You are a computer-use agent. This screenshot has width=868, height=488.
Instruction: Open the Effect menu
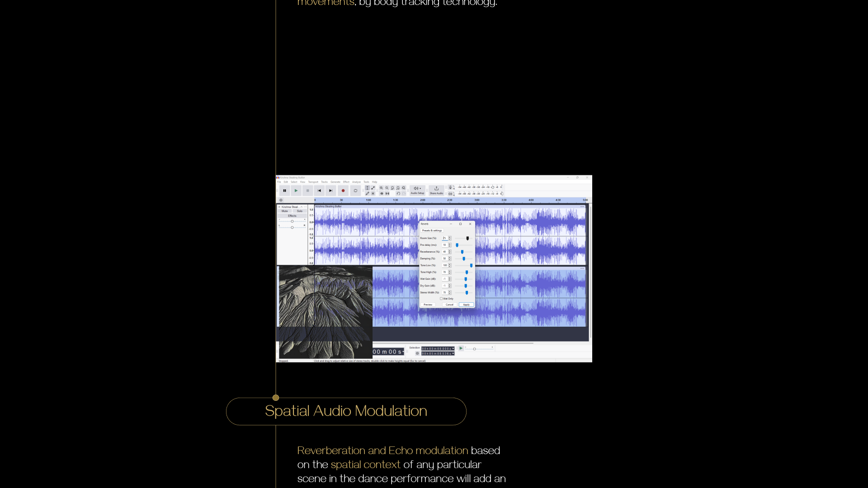coord(346,182)
